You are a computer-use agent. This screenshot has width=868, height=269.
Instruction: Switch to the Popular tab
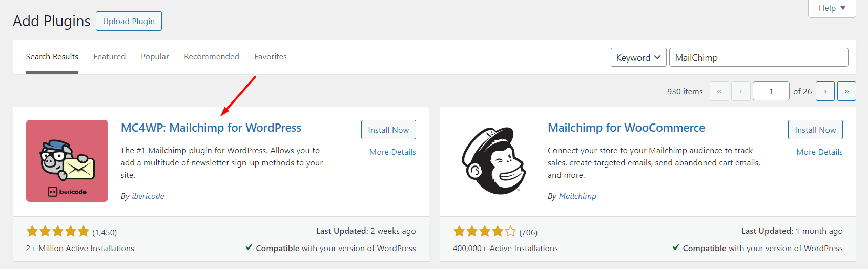155,57
